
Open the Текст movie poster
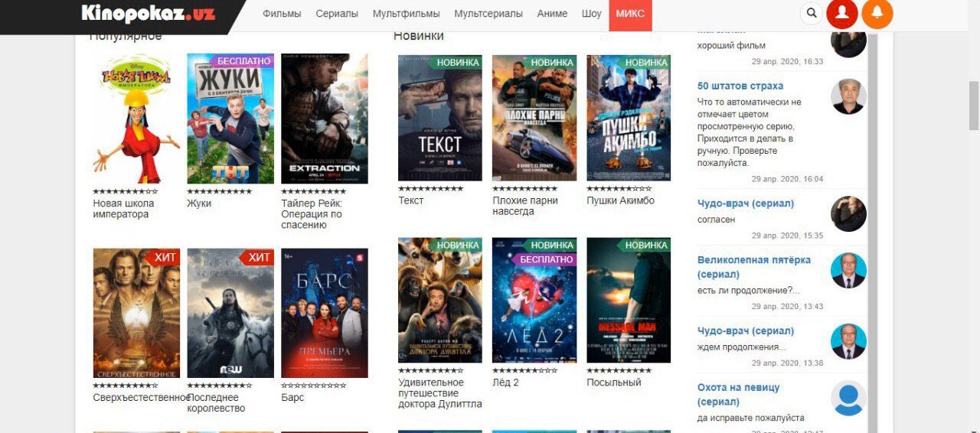tap(440, 118)
